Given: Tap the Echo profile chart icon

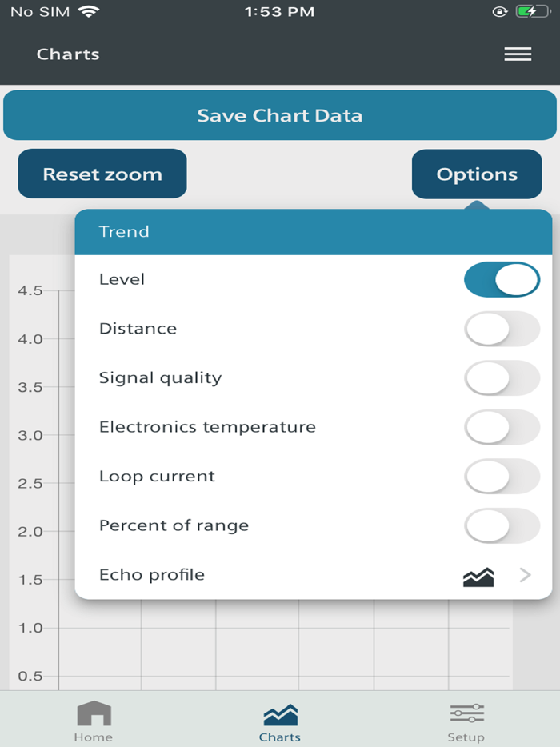Looking at the screenshot, I should 478,575.
